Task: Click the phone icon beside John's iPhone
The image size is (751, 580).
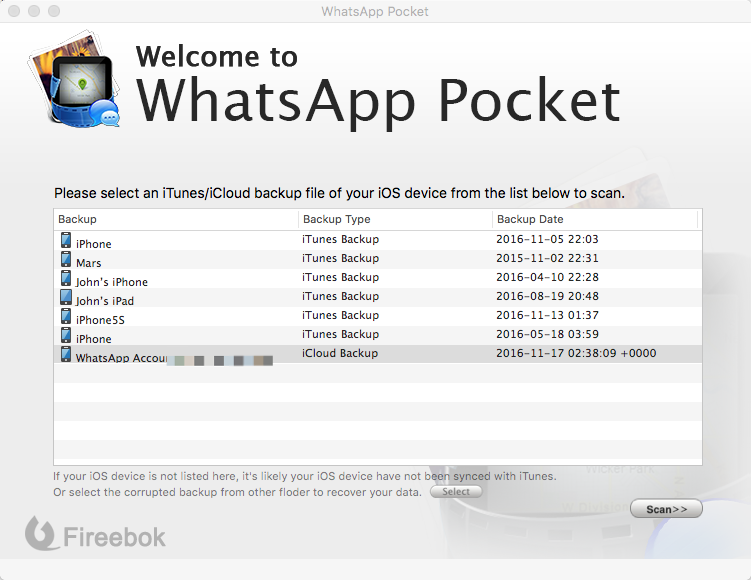Action: [x=66, y=278]
